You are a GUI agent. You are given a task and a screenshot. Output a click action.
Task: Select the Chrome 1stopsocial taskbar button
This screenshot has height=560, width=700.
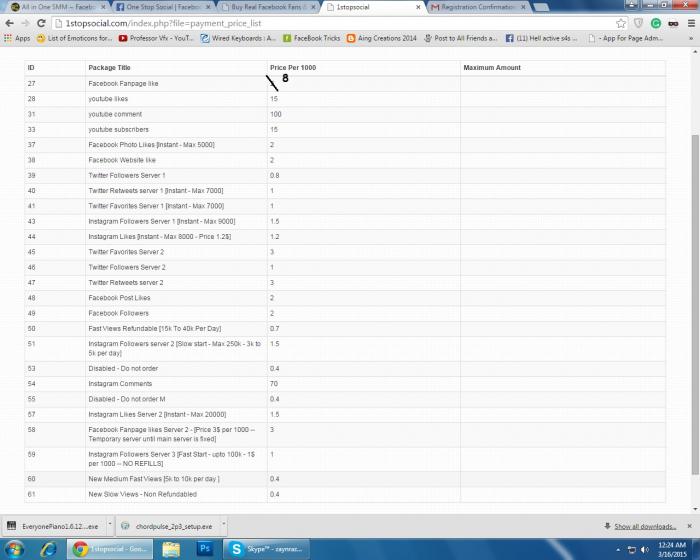point(110,549)
